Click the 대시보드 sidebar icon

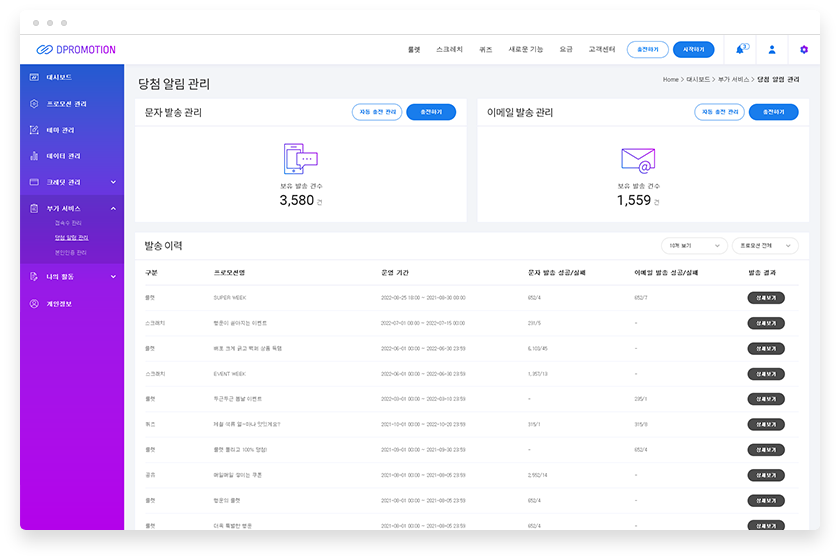pyautogui.click(x=34, y=77)
